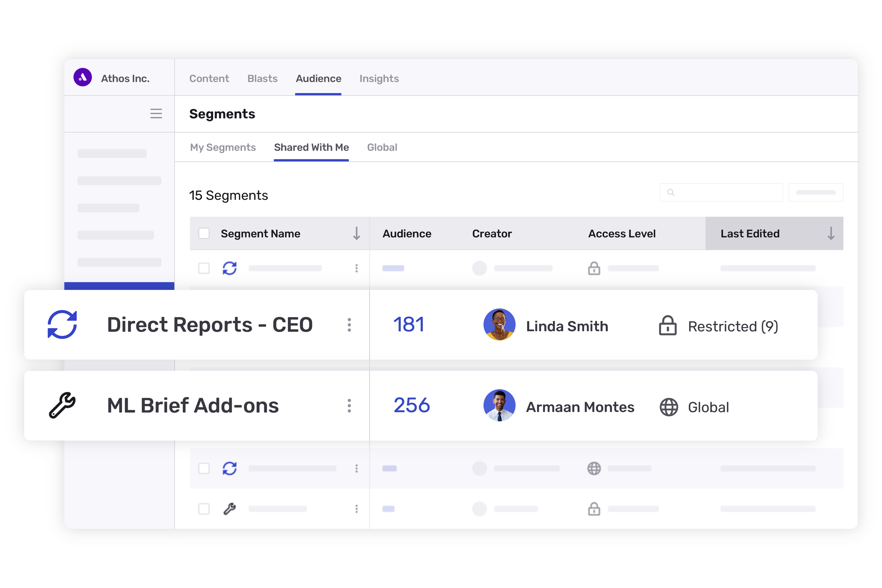
Task: Open the three-dot menu for ML Brief Add-ons
Action: [x=349, y=406]
